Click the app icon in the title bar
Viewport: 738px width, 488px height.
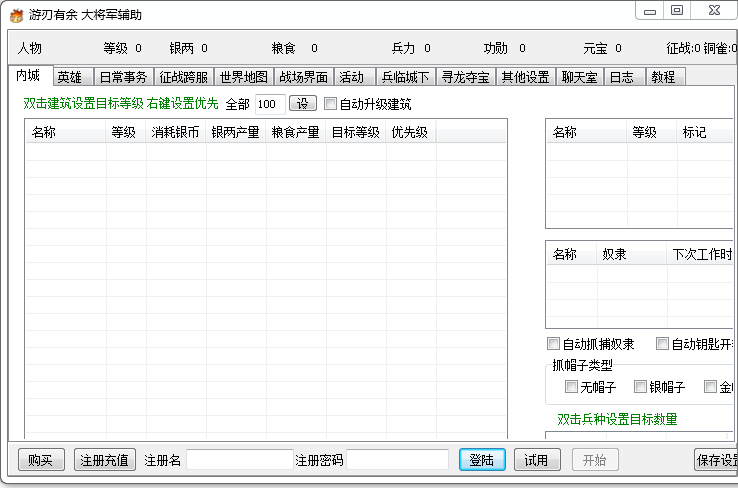16,16
